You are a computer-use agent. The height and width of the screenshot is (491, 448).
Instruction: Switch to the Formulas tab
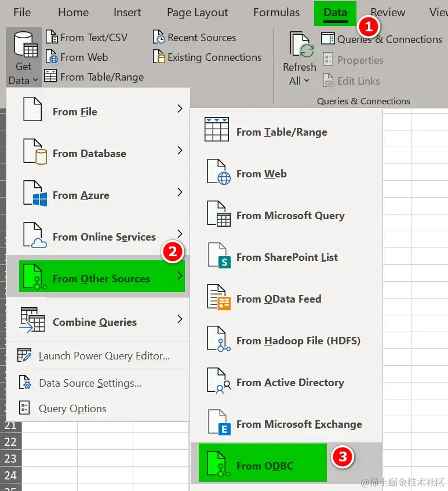[x=276, y=13]
